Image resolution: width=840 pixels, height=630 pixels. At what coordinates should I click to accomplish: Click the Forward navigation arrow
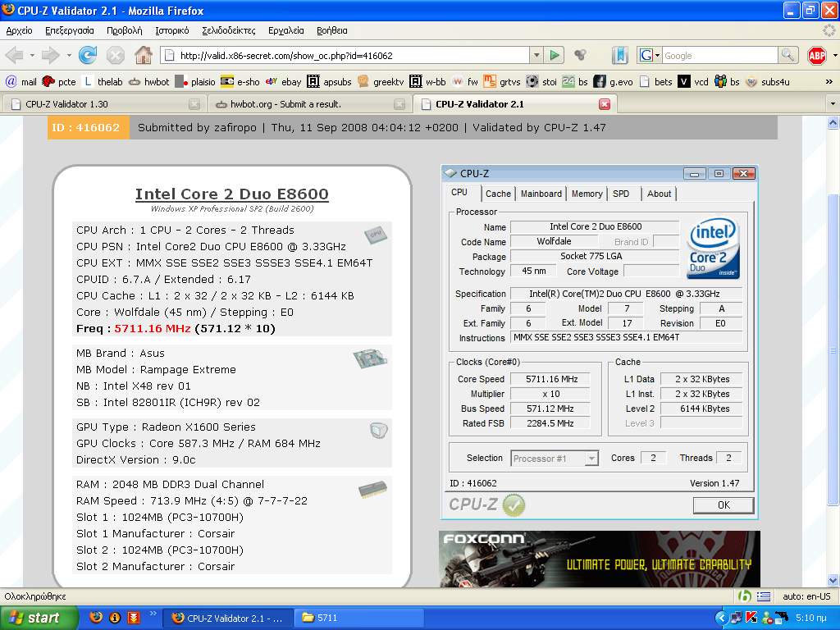50,55
